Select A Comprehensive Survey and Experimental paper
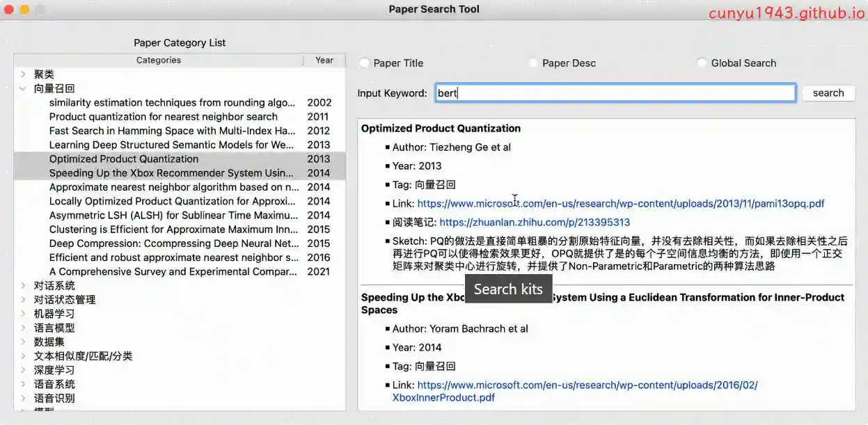 tap(173, 272)
